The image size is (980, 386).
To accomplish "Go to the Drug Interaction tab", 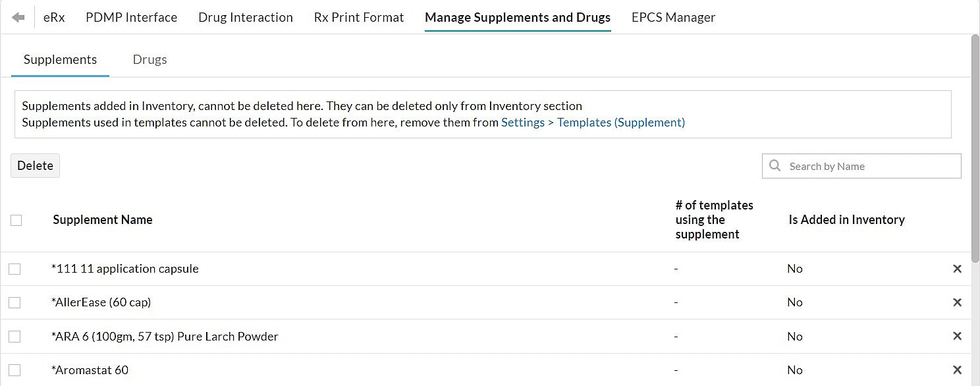I will click(245, 18).
